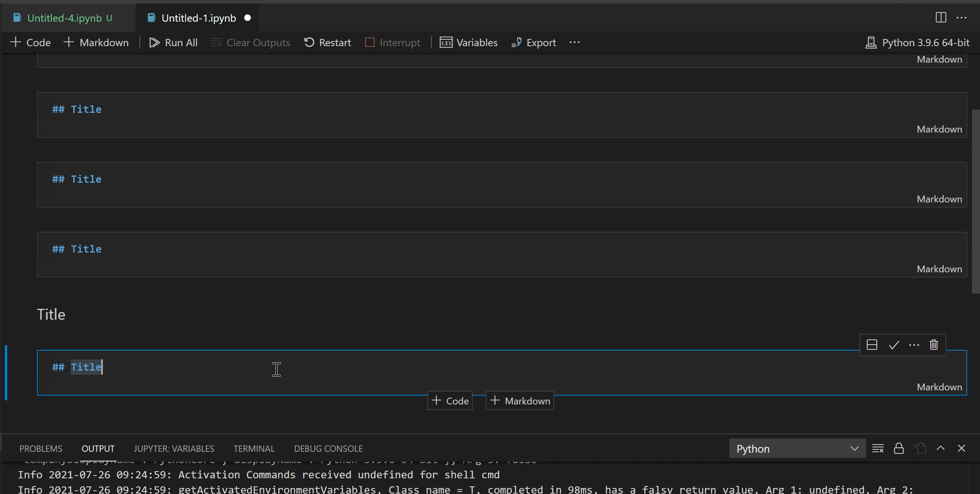Viewport: 980px width, 494px height.
Task: Open notebook overflow actions menu
Action: coord(574,42)
